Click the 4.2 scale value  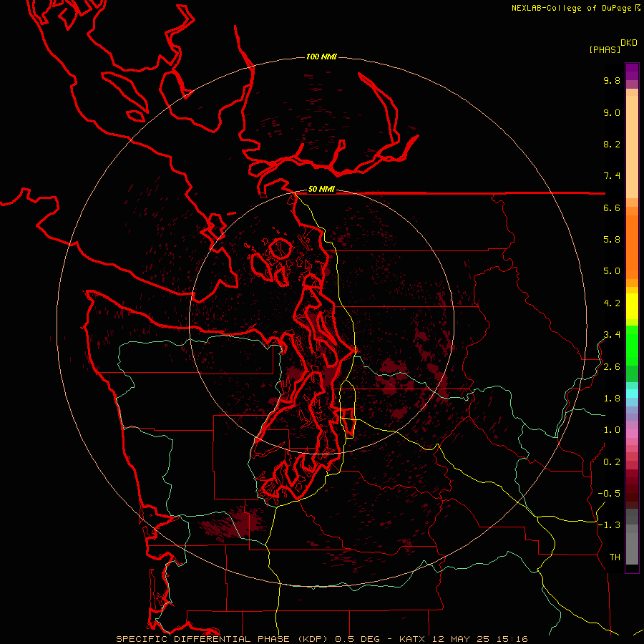(x=612, y=303)
